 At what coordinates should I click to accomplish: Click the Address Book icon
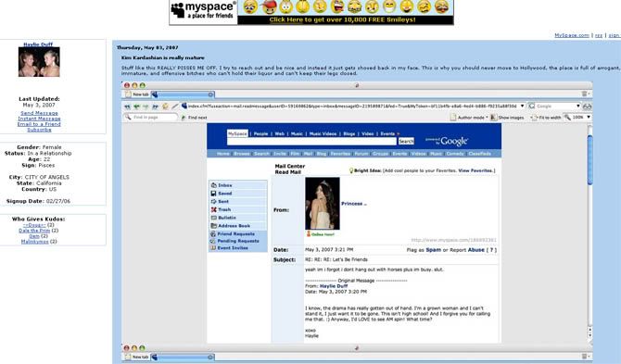point(213,226)
